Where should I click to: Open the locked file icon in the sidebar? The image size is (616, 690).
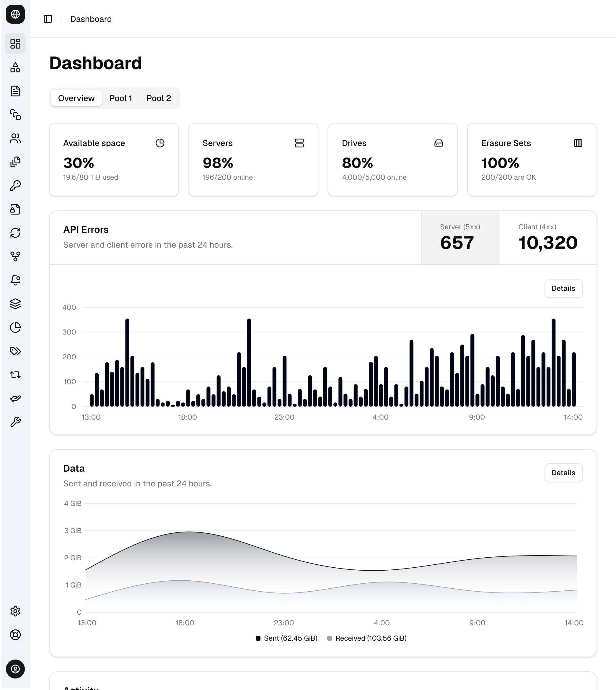point(15,209)
